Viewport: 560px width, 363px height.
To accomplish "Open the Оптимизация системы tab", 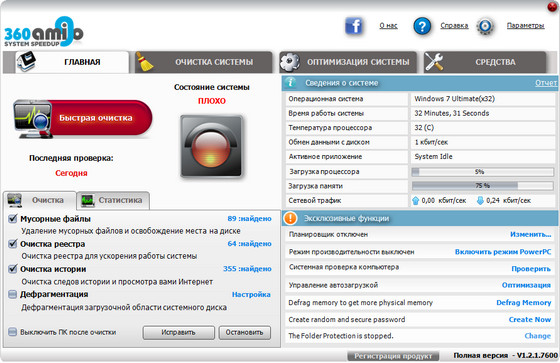I will point(348,62).
